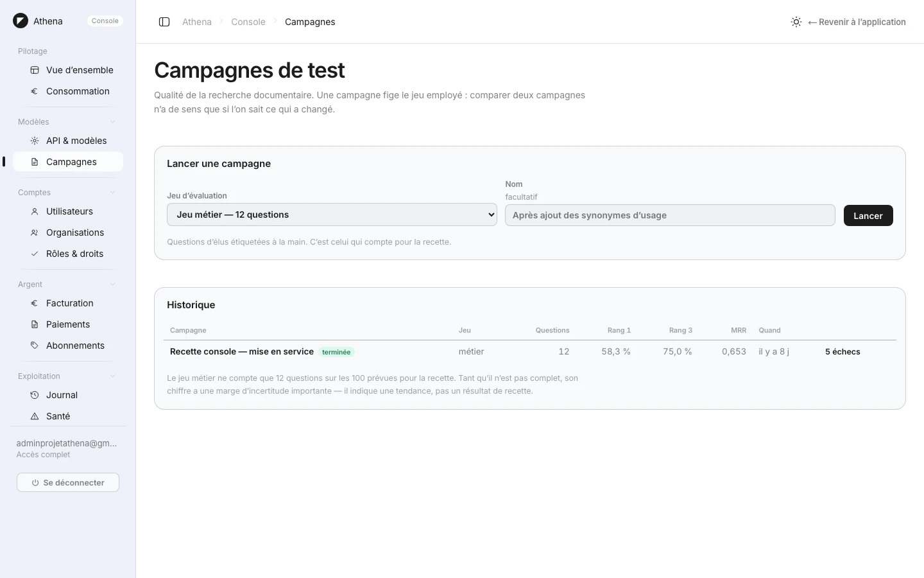Open the Recette console — mise en service row
The image size is (924, 578).
530,351
